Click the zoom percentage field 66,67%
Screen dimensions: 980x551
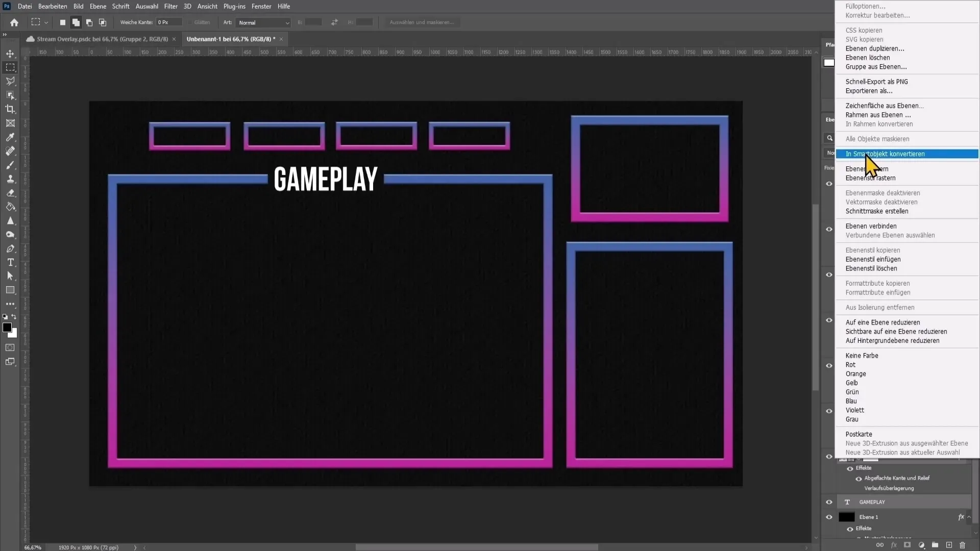click(33, 547)
